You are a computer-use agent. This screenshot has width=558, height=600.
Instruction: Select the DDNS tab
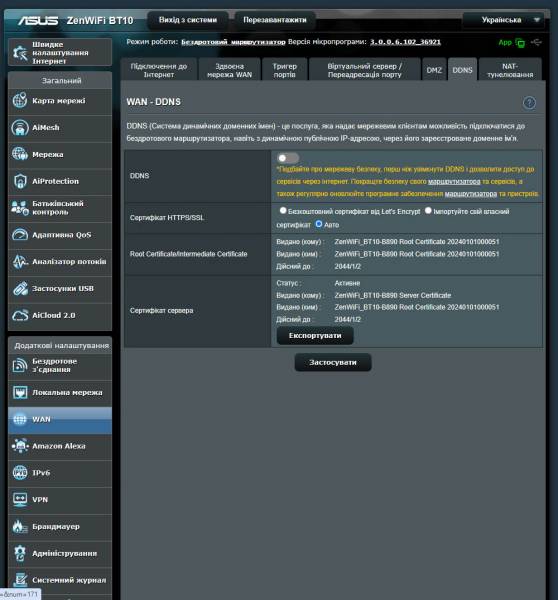pyautogui.click(x=462, y=70)
